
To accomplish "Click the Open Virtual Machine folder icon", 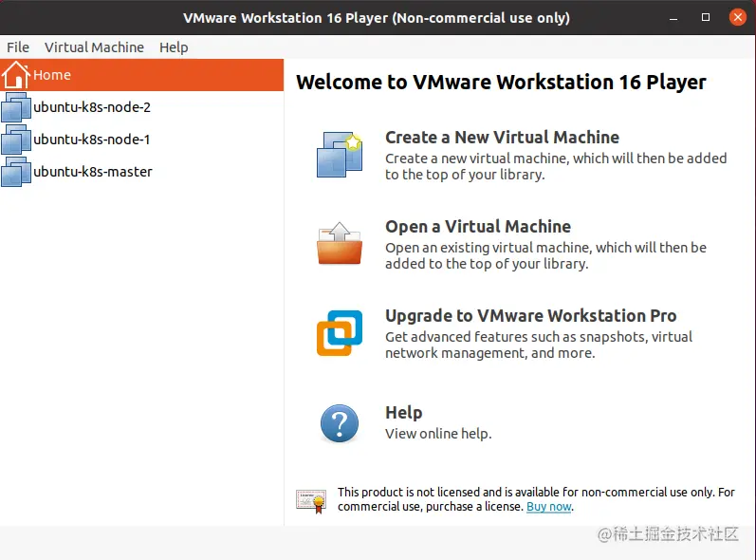I will [x=340, y=244].
